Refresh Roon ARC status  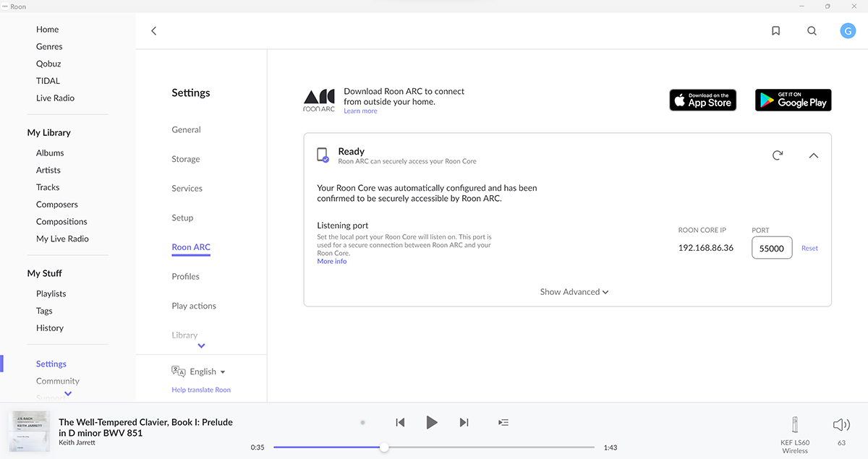pyautogui.click(x=778, y=155)
